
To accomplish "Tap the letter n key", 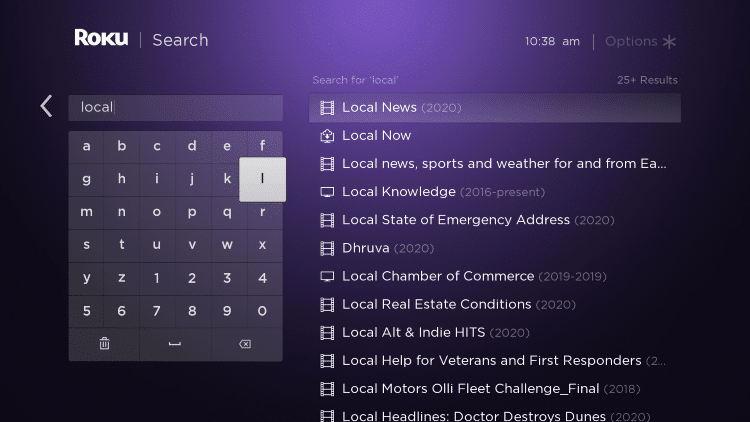I will (121, 212).
